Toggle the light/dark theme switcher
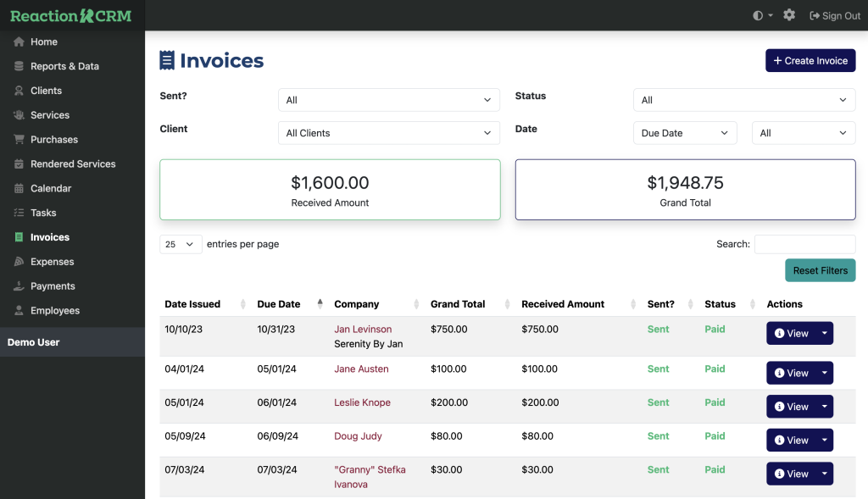 [x=763, y=15]
